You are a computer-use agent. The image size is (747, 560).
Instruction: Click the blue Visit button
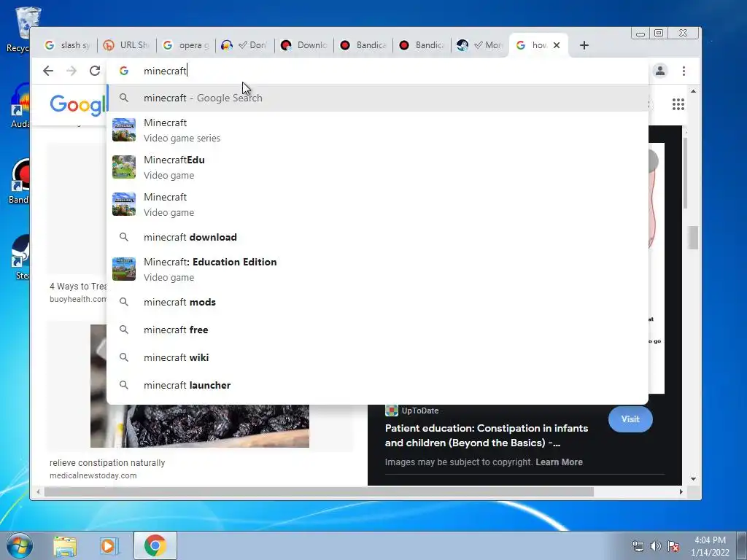click(630, 419)
